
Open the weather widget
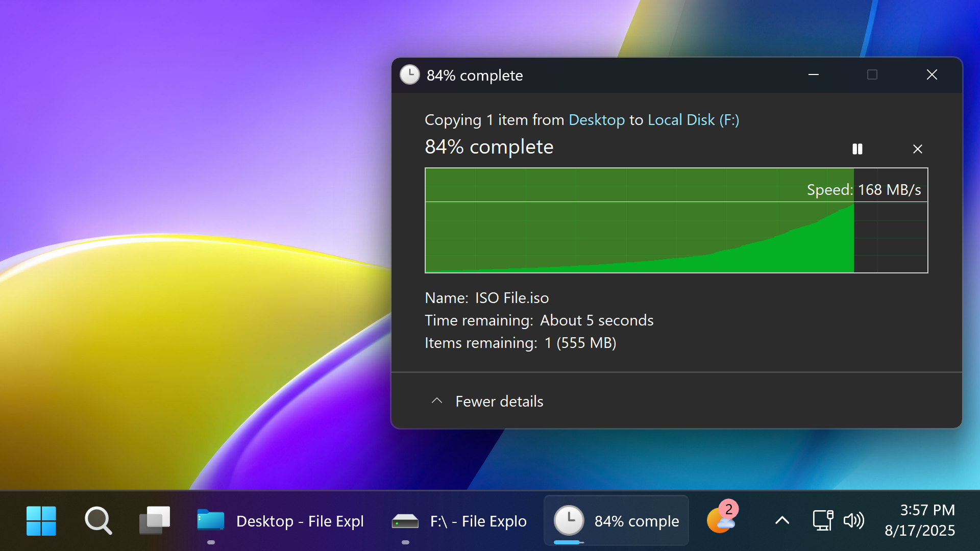point(720,521)
